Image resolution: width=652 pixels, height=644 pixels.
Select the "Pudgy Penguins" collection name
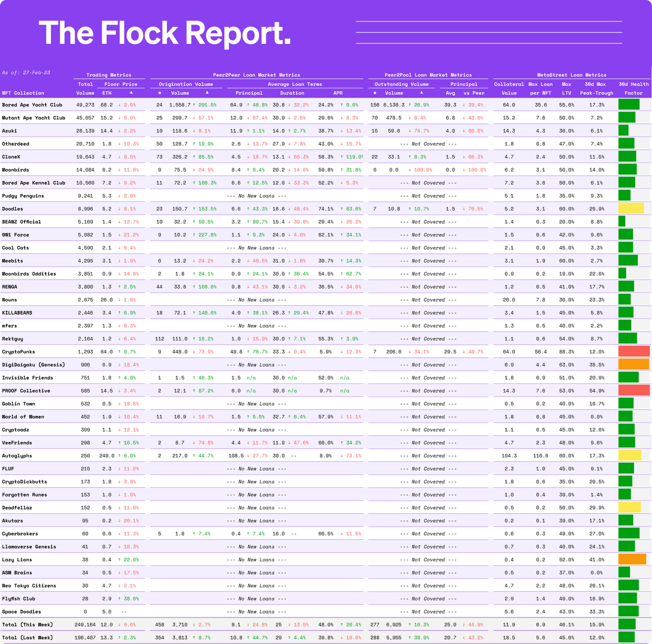(x=23, y=196)
